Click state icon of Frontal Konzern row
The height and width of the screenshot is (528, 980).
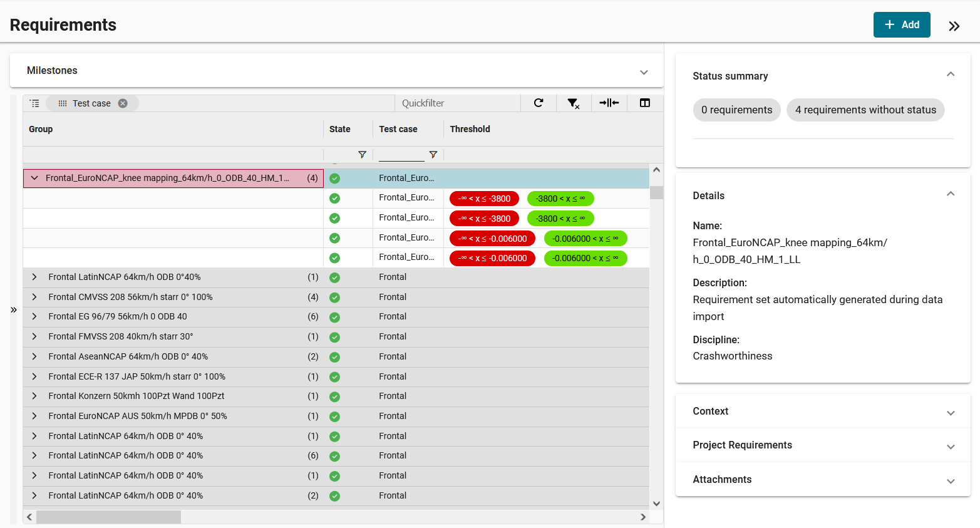click(x=334, y=396)
